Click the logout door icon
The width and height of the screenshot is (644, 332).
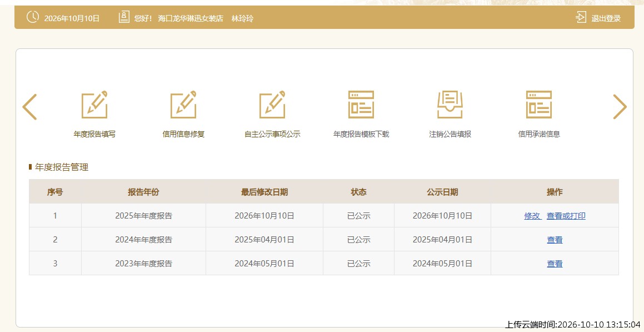[x=581, y=17]
